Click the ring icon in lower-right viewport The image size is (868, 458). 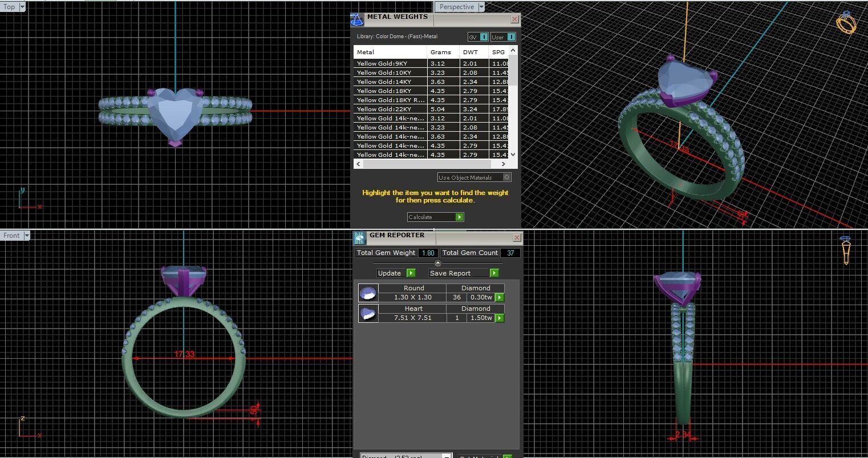(846, 250)
